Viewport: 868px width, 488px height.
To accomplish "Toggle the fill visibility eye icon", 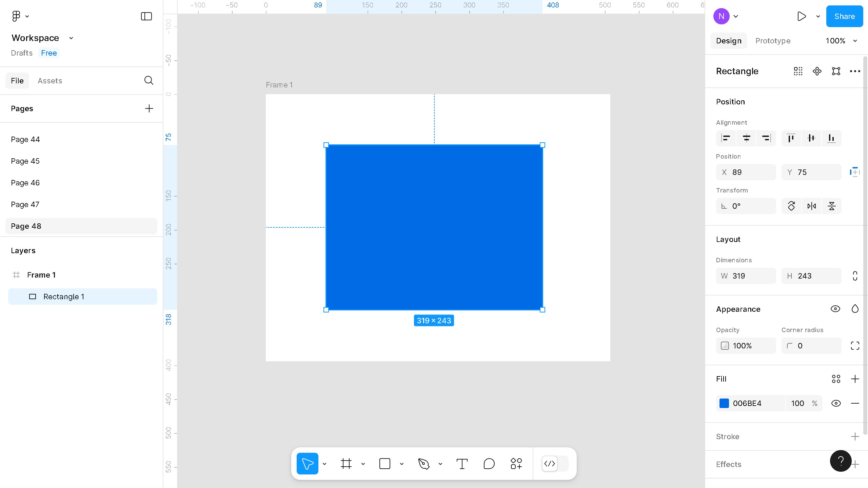I will pos(836,403).
